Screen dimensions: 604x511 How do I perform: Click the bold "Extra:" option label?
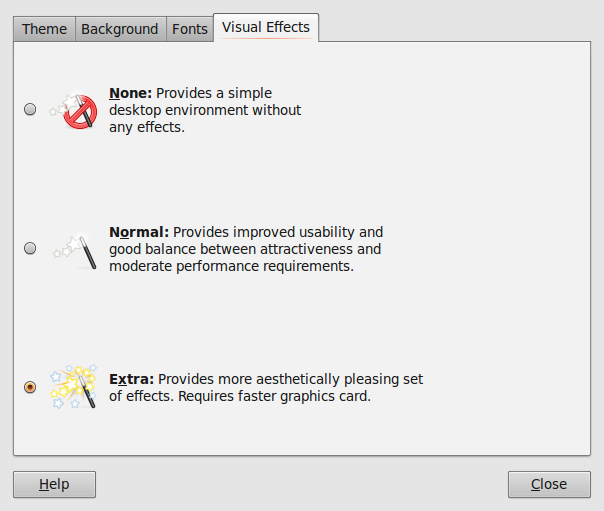coord(131,379)
